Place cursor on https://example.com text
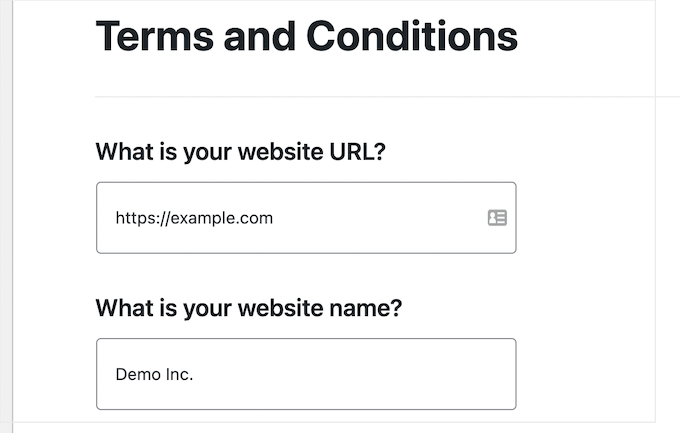 194,218
